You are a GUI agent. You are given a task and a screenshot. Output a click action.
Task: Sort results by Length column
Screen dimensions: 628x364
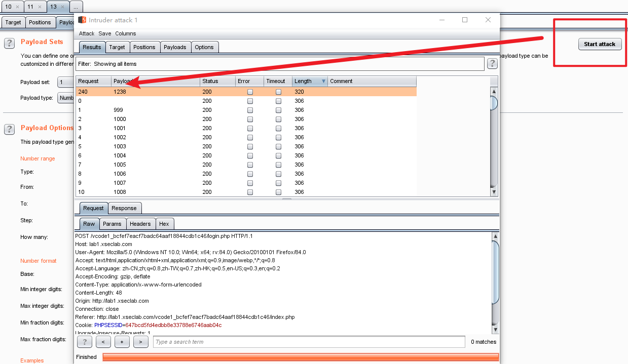310,81
